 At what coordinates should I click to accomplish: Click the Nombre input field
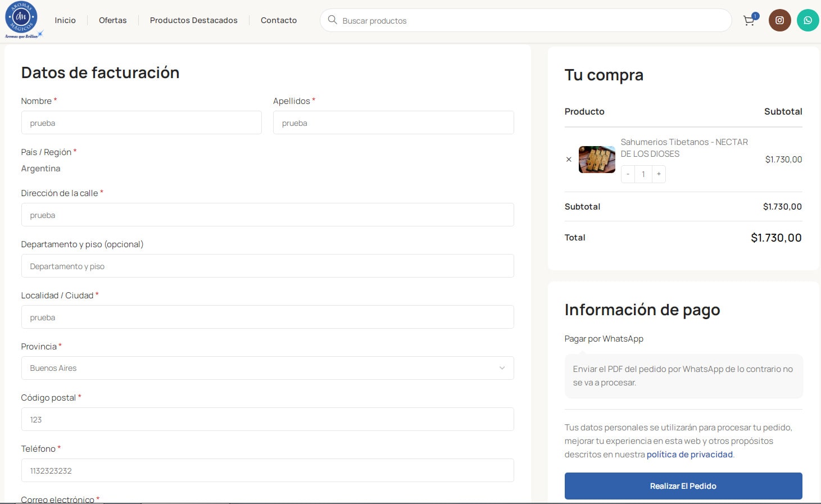pyautogui.click(x=141, y=123)
